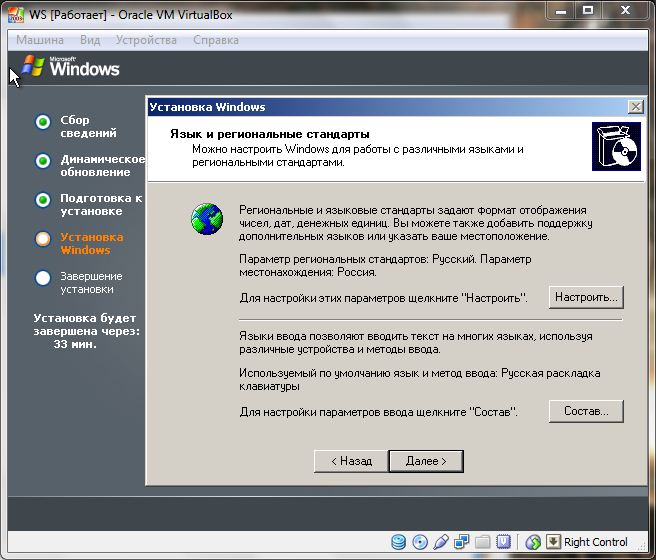Viewport: 656px width, 560px height.
Task: Click the virtualization features status icon
Action: point(503,542)
